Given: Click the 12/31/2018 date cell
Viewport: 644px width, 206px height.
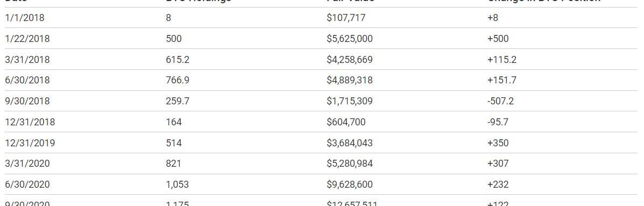Looking at the screenshot, I should point(30,122).
